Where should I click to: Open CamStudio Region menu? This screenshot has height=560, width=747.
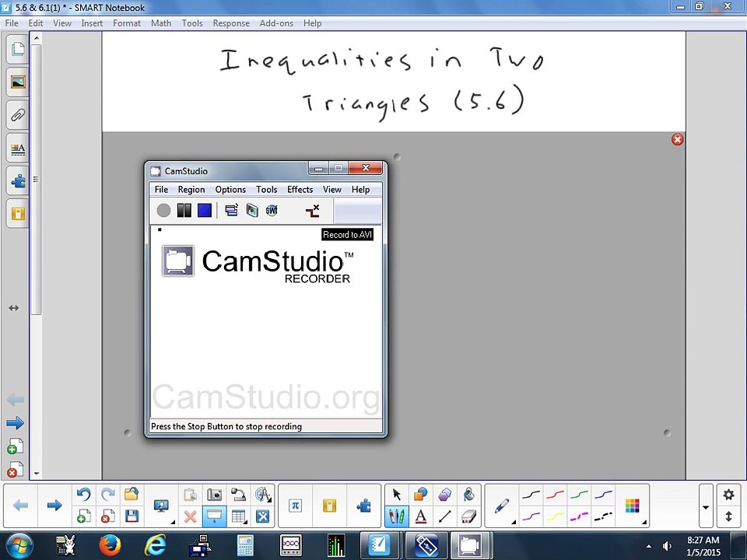pos(191,190)
